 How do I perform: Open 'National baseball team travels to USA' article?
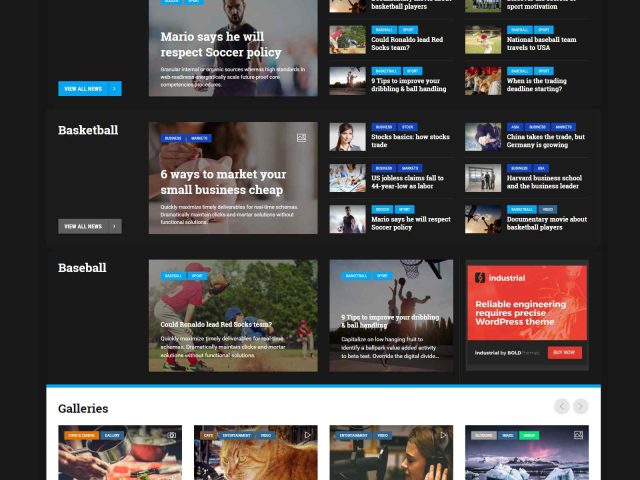[541, 44]
